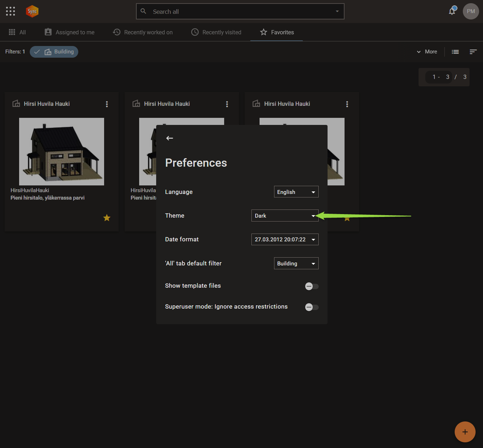This screenshot has width=483, height=448.
Task: Open the Language dropdown
Action: (296, 192)
